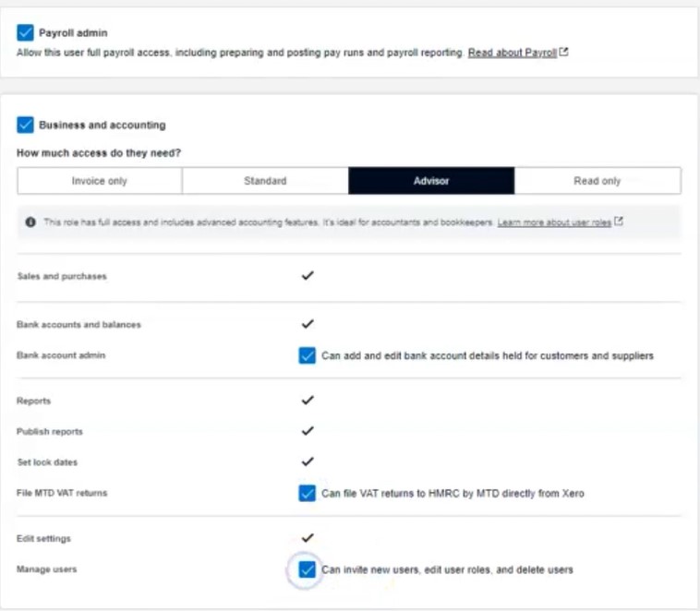Image resolution: width=700 pixels, height=611 pixels.
Task: Click the Bank accounts and balances checkmark
Action: click(x=308, y=324)
